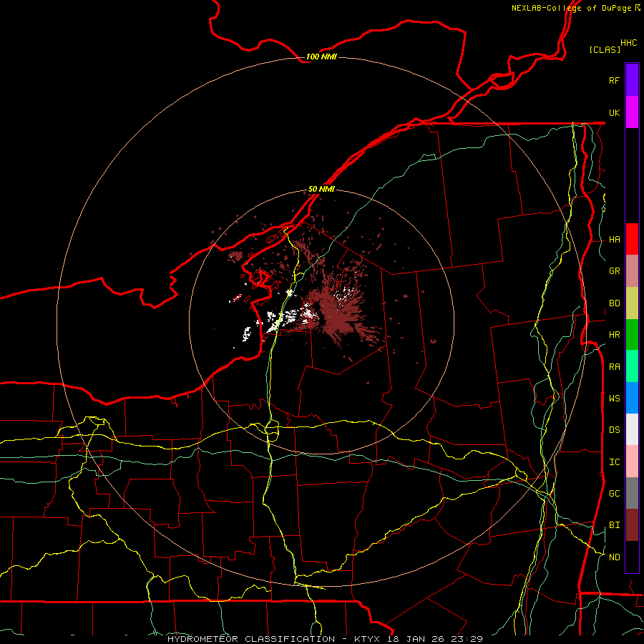Click the DS white legend swatch

pyautogui.click(x=632, y=429)
